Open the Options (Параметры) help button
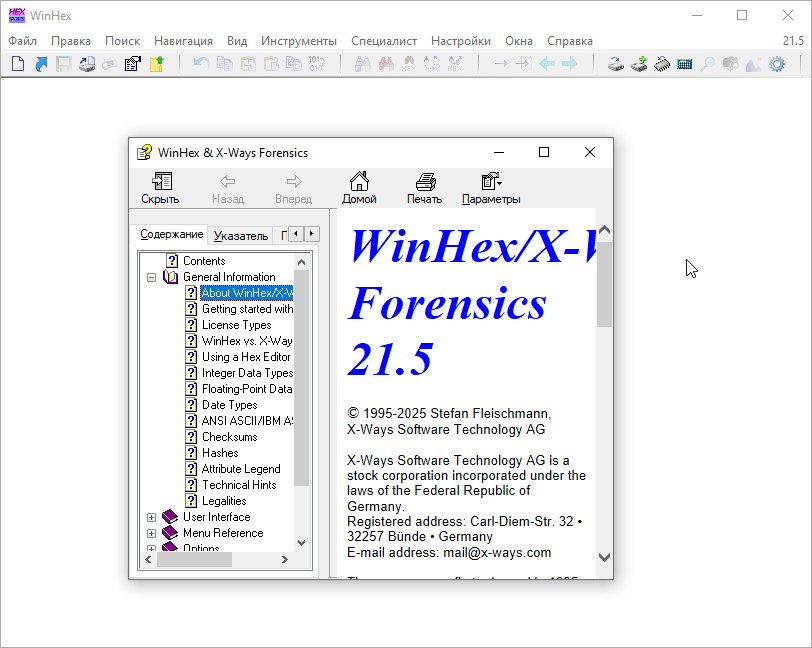The image size is (812, 648). [491, 188]
